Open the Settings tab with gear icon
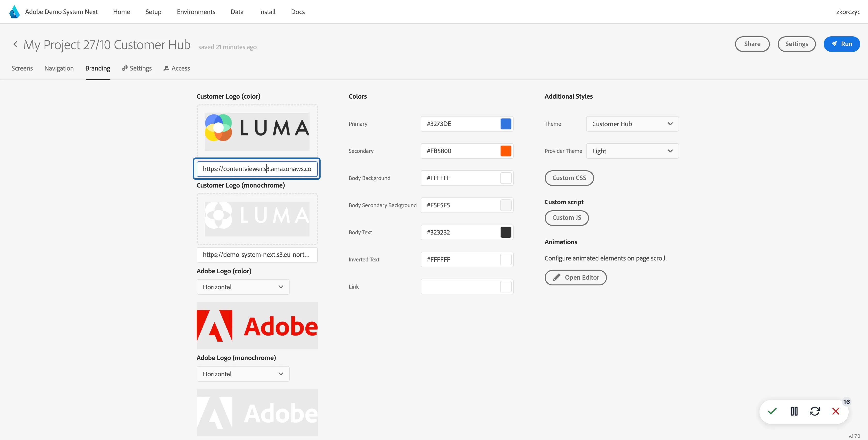Screen dimensions: 868x440 click(137, 68)
